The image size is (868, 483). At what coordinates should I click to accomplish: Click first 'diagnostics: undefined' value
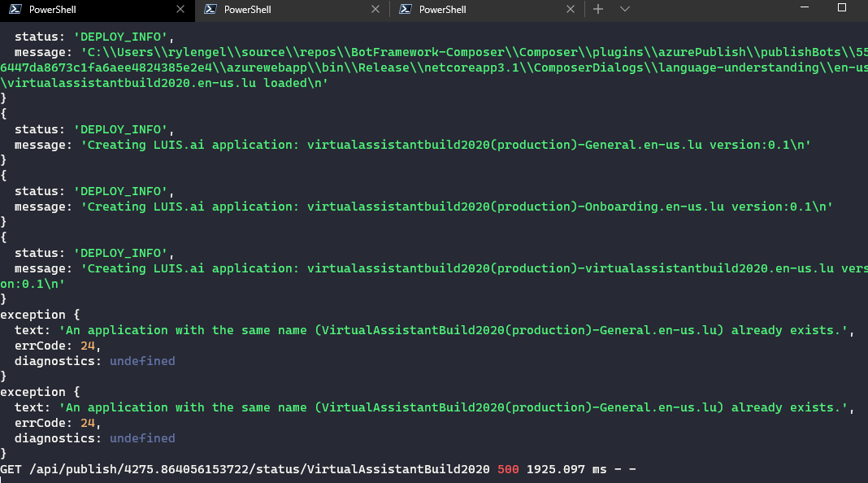[x=142, y=361]
